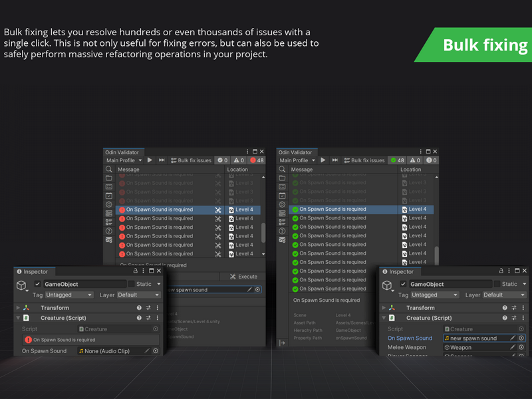Viewport: 532px width, 399px height.
Task: Click scrollbar thumb in left Validator list
Action: pyautogui.click(x=263, y=233)
